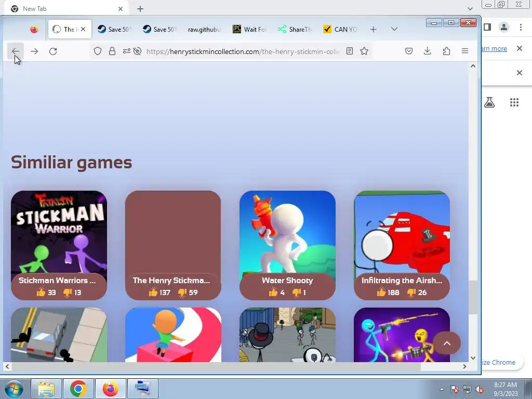Switch to Chrome from the taskbar
532x399 pixels.
click(x=78, y=389)
